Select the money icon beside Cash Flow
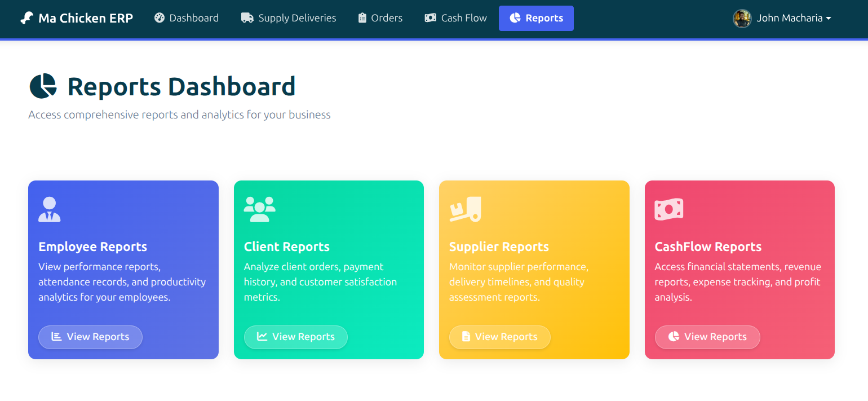 (431, 17)
